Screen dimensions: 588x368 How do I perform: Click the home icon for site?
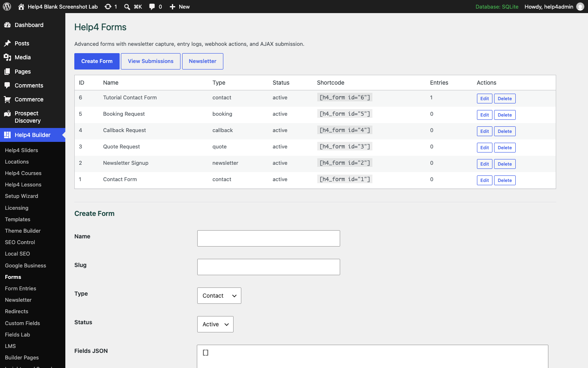click(21, 7)
